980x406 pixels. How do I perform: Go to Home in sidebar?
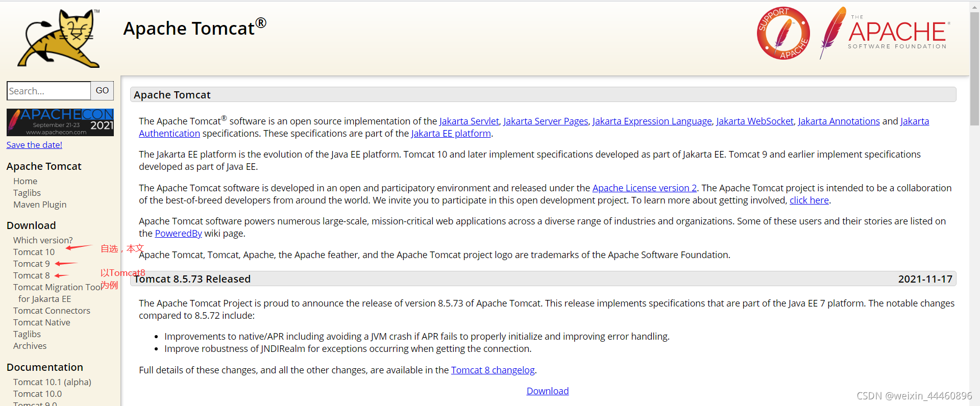click(x=26, y=181)
